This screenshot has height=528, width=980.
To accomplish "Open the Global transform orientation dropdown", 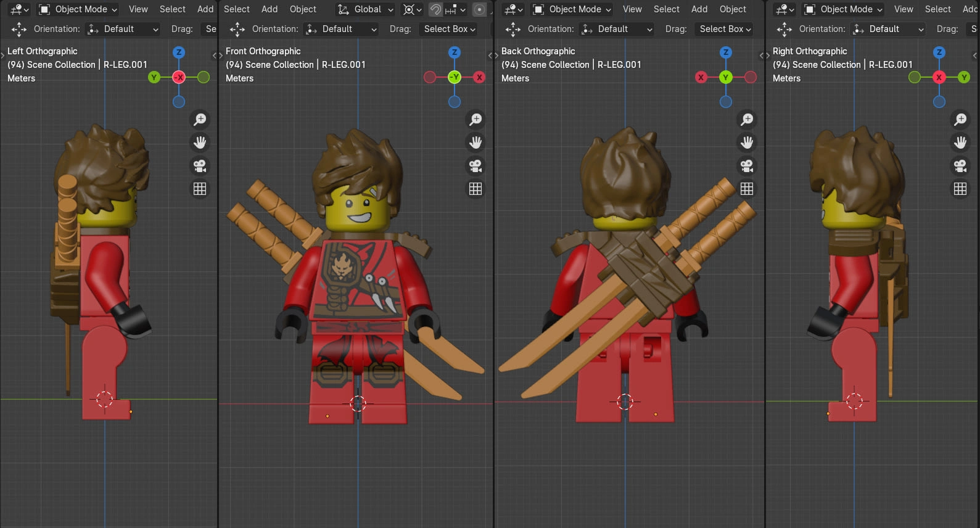I will click(x=366, y=9).
